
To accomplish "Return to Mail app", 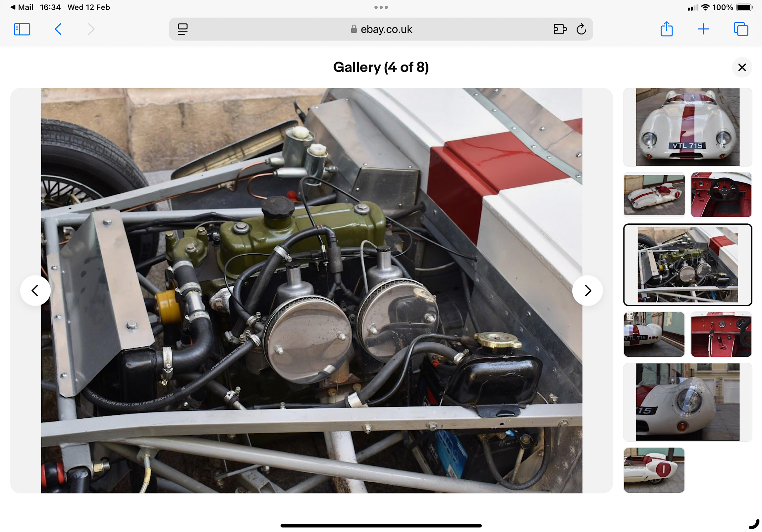I will (22, 7).
